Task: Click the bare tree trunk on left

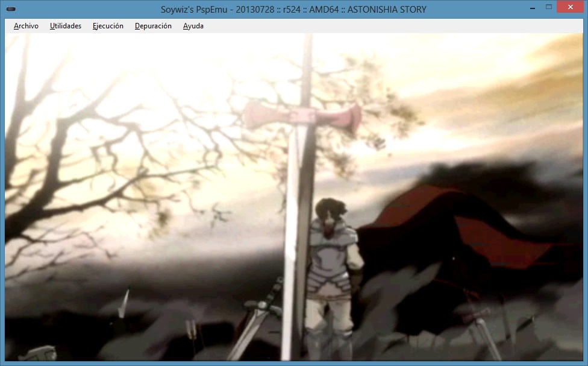Action: 57,151
